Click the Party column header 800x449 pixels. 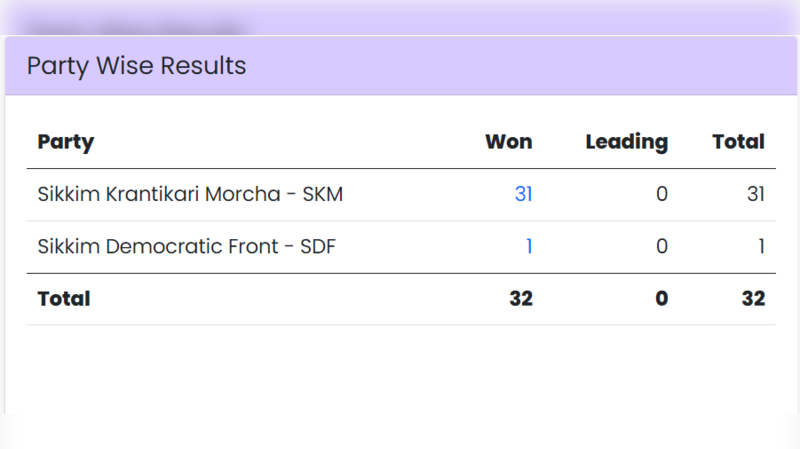coord(65,142)
